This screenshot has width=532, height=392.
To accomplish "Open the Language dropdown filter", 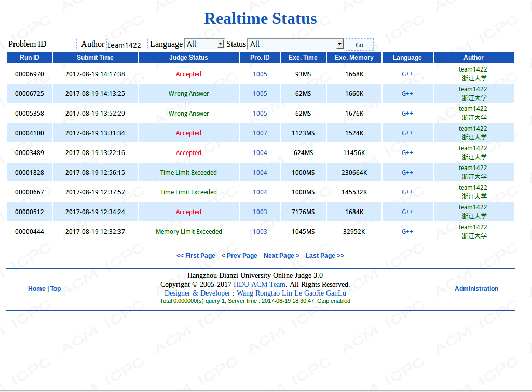I will coord(204,44).
